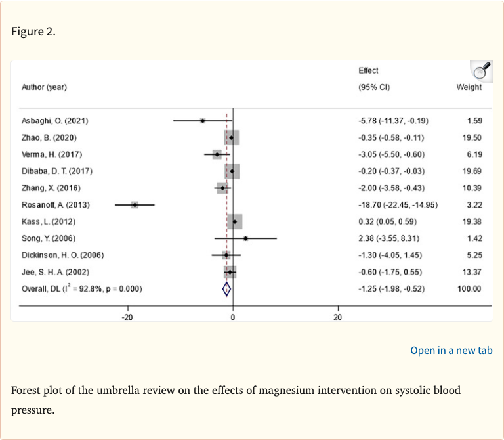This screenshot has width=504, height=440.
Task: Click the Song, Y. (2006) study label
Action: click(50, 238)
